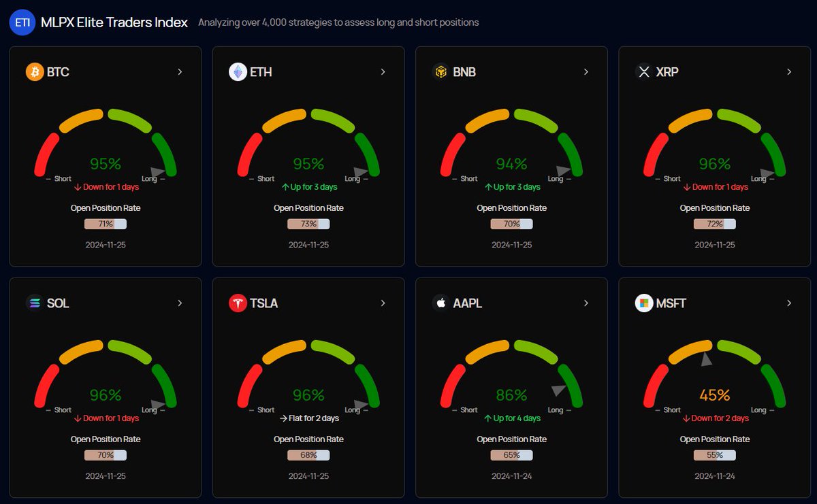The height and width of the screenshot is (504, 817).
Task: Click AAPL 'Up for 4 days' status
Action: click(x=511, y=418)
